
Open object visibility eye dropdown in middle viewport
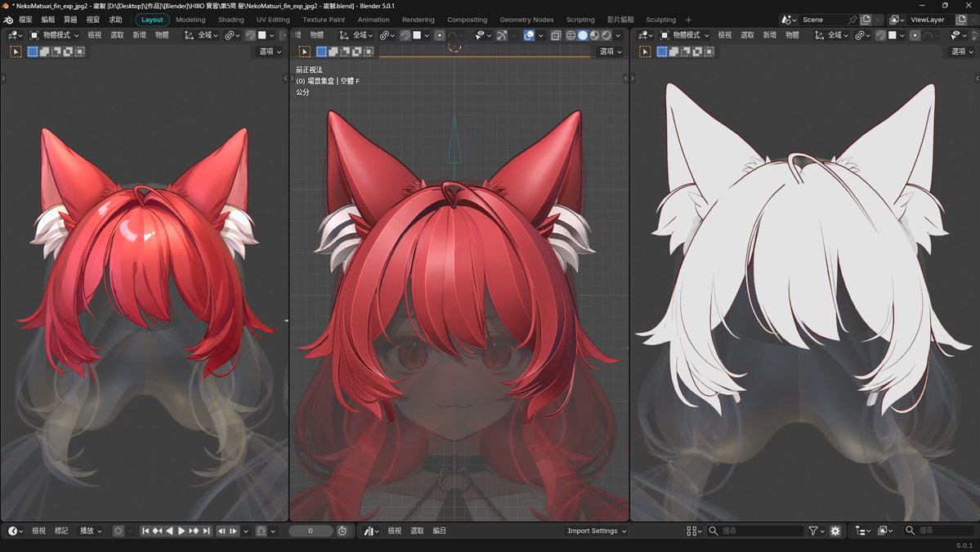click(483, 35)
